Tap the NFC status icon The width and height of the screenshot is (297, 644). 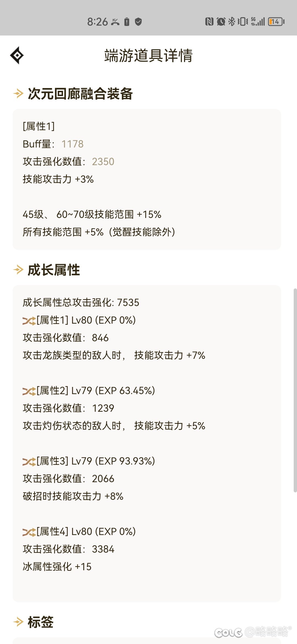tap(209, 21)
